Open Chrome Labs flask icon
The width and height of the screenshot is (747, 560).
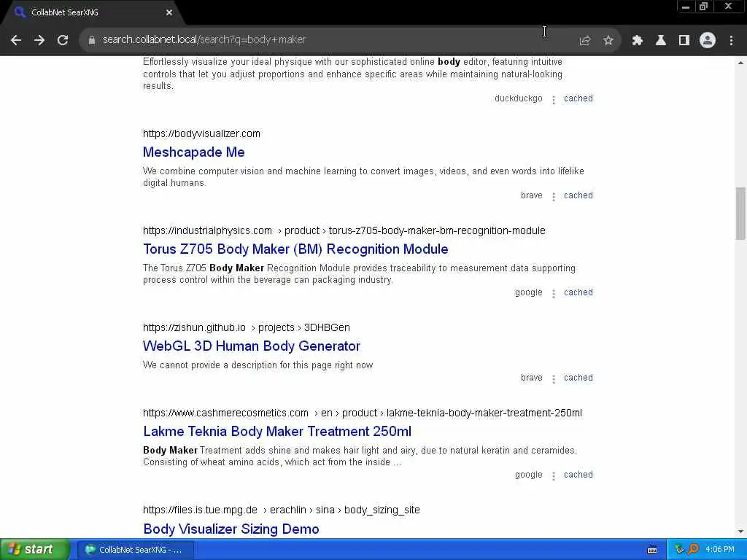point(661,41)
